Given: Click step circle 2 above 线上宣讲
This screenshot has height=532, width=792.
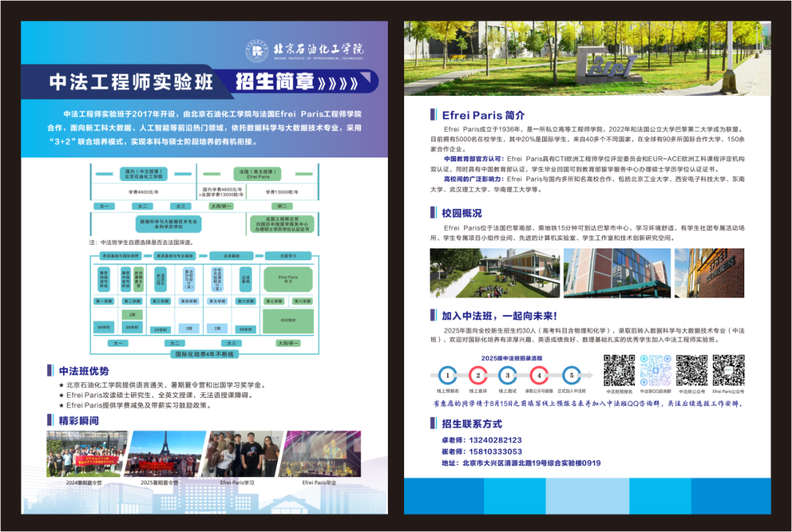Looking at the screenshot, I should tap(478, 375).
